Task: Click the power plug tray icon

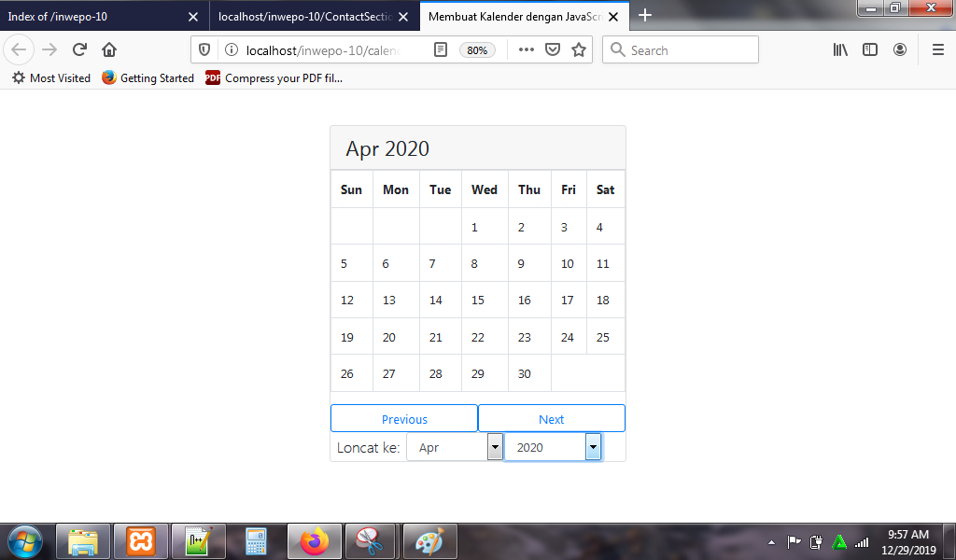Action: tap(816, 541)
